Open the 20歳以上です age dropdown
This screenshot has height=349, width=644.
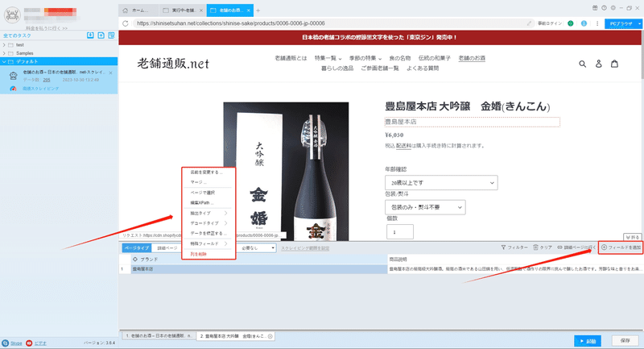click(x=441, y=182)
